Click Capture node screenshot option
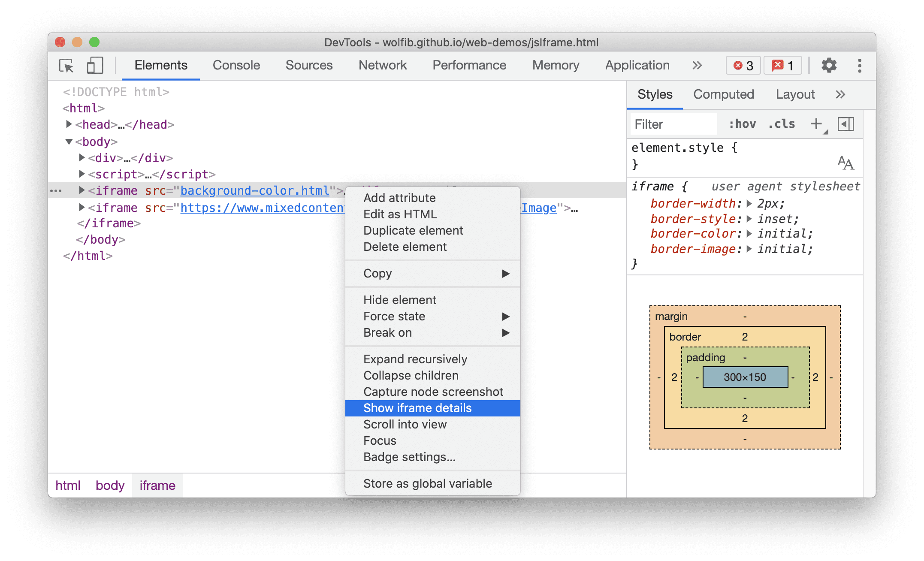 [434, 391]
